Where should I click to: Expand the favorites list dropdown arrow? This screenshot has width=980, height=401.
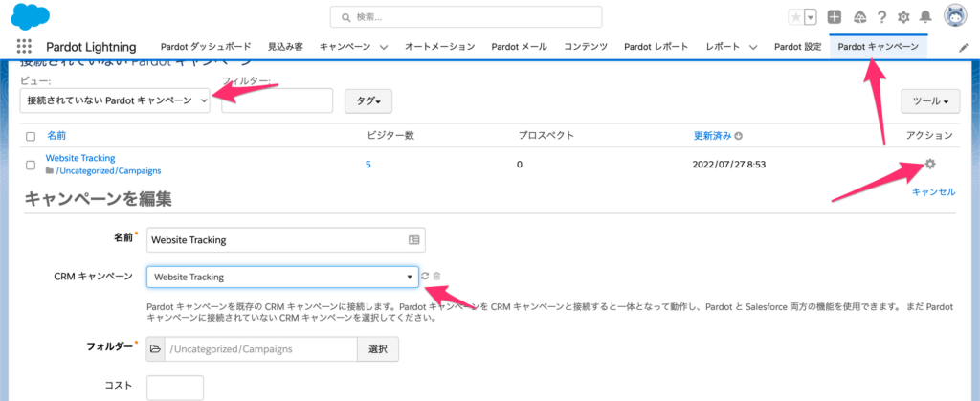811,17
